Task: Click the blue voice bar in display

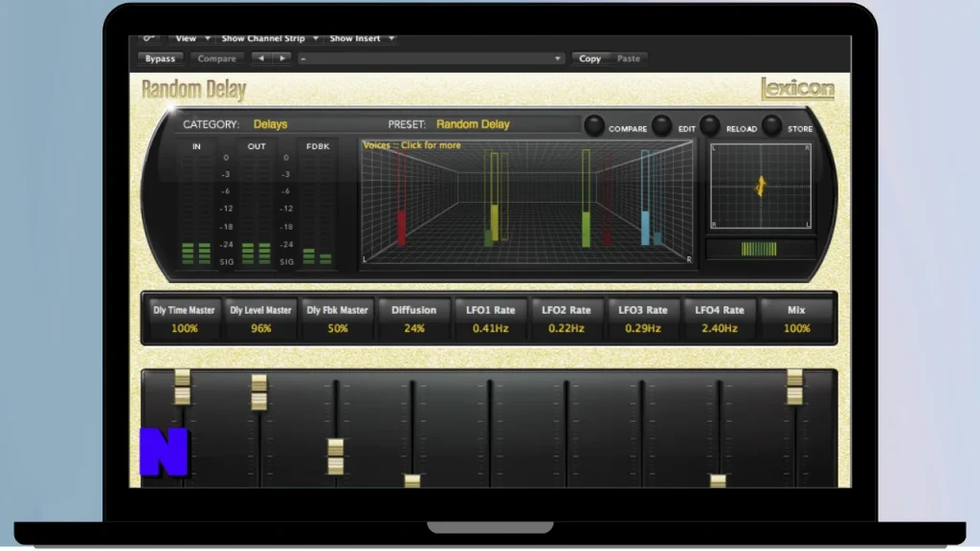Action: point(645,197)
